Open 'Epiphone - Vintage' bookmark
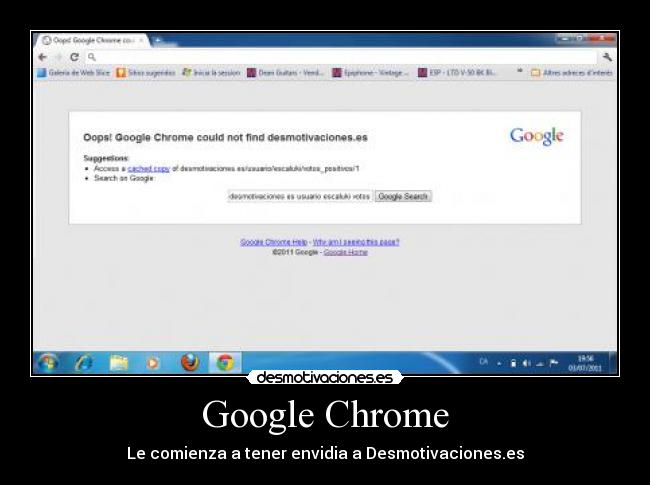Image resolution: width=650 pixels, height=485 pixels. coord(371,73)
